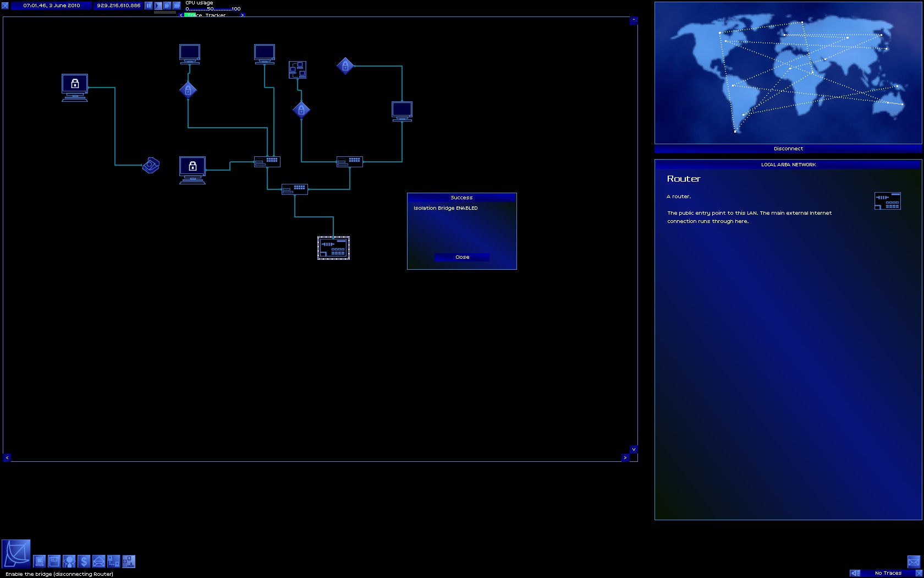Open the Missions icon left of the LAN icon

113,561
